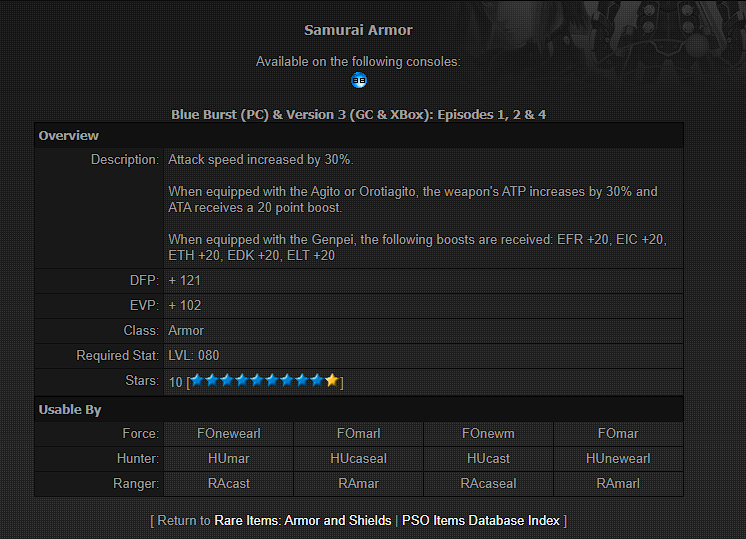Screen dimensions: 746x539
Task: Select the FOmarl cell
Action: 358,433
